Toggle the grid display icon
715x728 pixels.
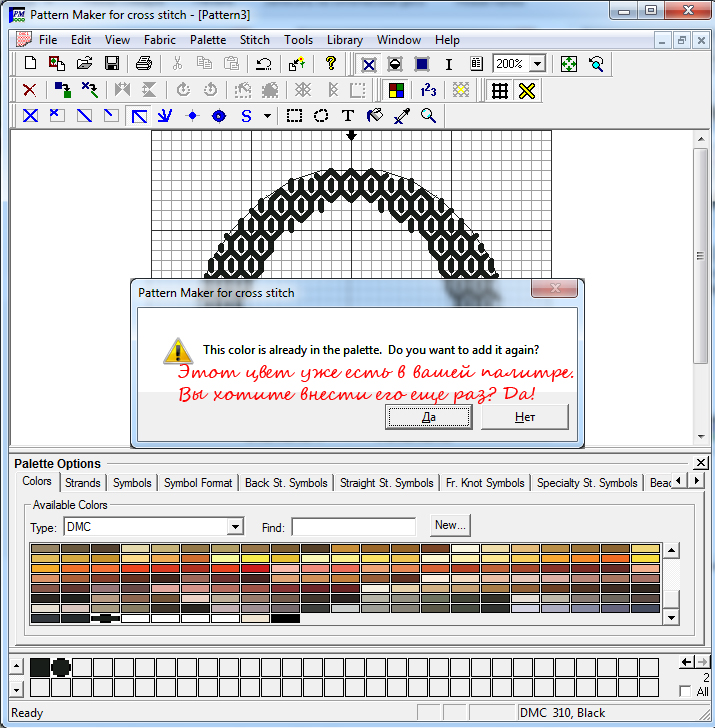[500, 91]
